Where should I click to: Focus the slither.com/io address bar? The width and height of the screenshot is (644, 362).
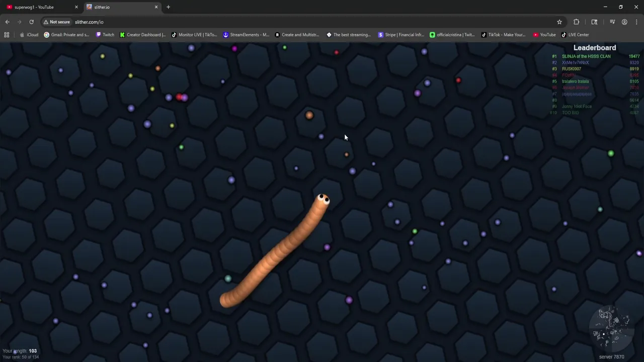point(302,22)
